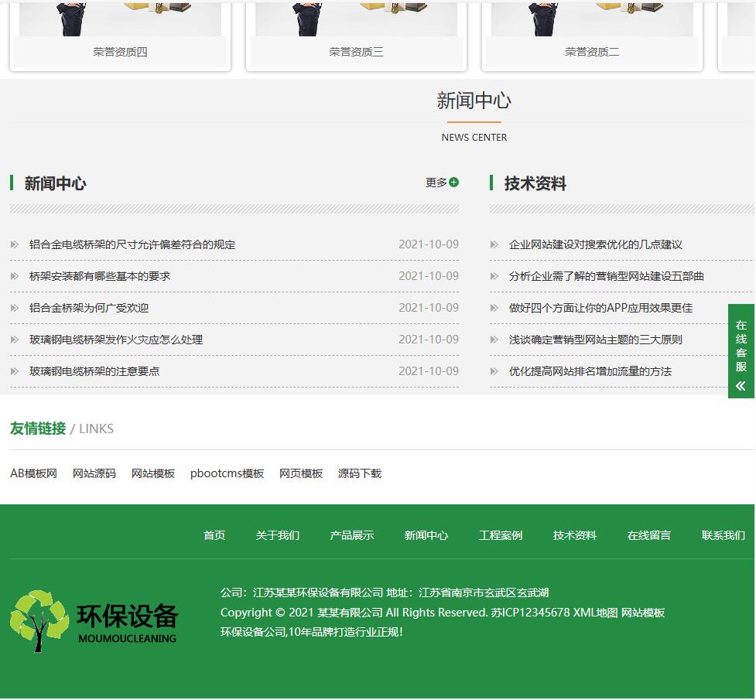Screen dimensions: 756x700
Task: Follow the pbootcms模板 friendly link
Action: tap(227, 473)
